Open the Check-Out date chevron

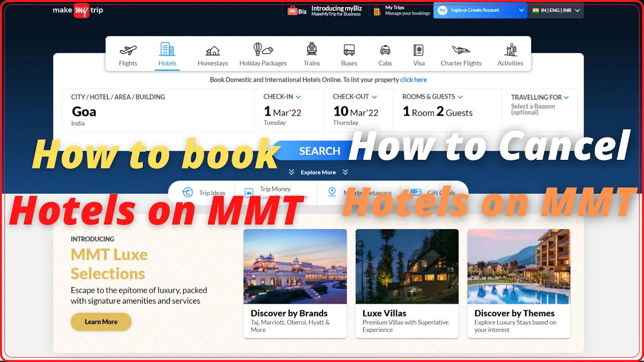coord(374,97)
